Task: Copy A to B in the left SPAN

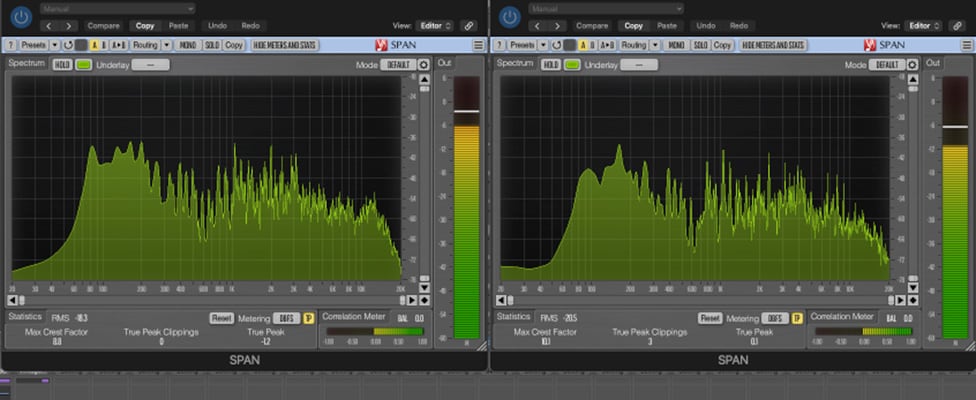Action: pos(120,45)
